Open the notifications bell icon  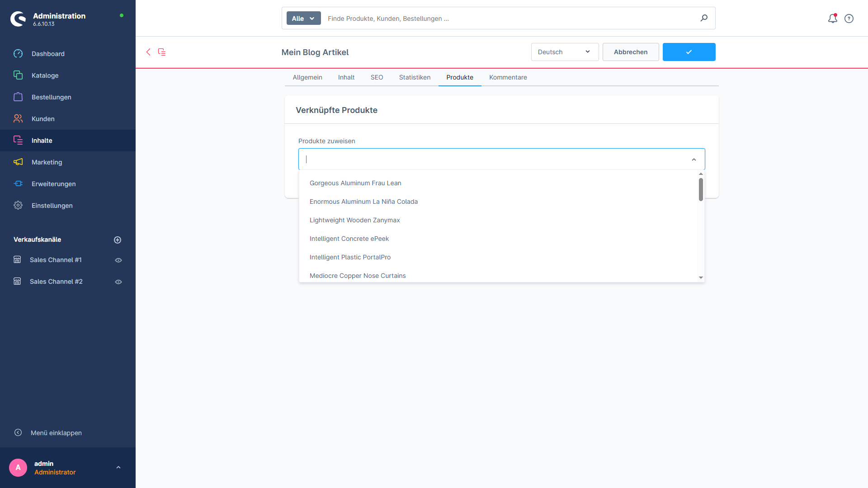(833, 19)
